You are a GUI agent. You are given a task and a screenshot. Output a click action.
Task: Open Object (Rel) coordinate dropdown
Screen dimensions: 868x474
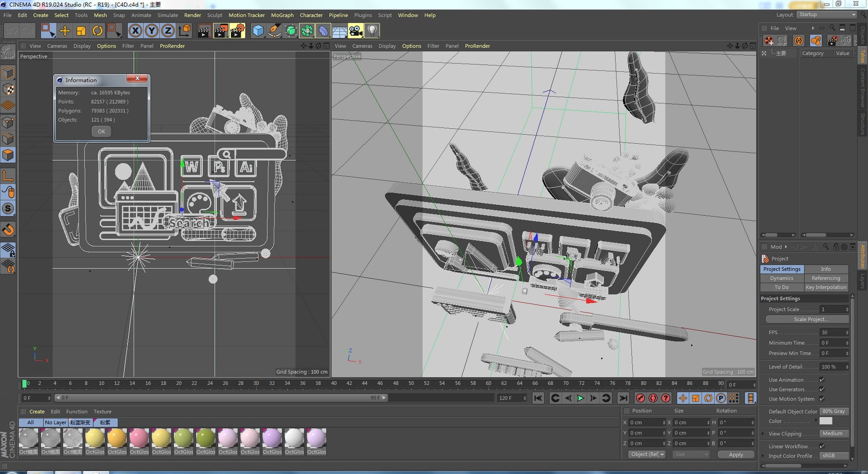coord(647,455)
